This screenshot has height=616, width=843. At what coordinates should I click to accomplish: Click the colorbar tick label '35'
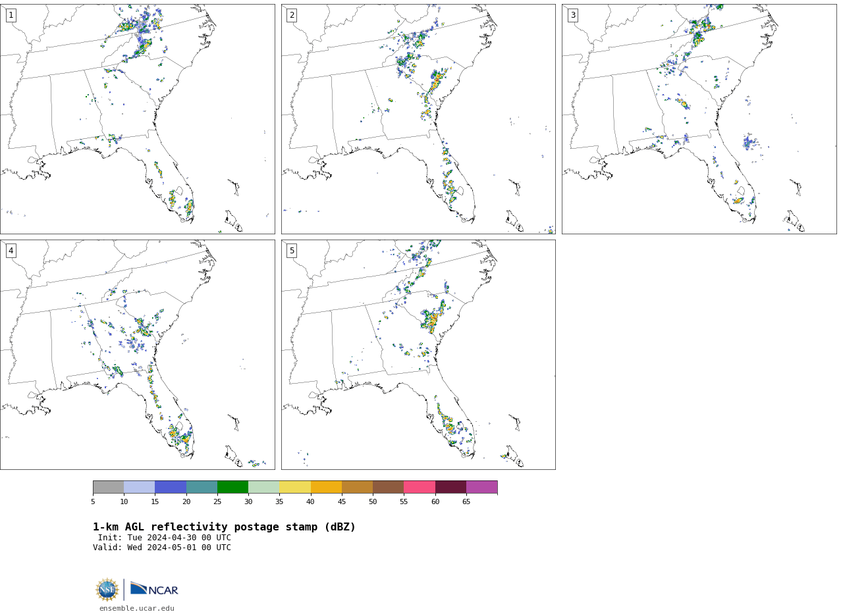(279, 502)
